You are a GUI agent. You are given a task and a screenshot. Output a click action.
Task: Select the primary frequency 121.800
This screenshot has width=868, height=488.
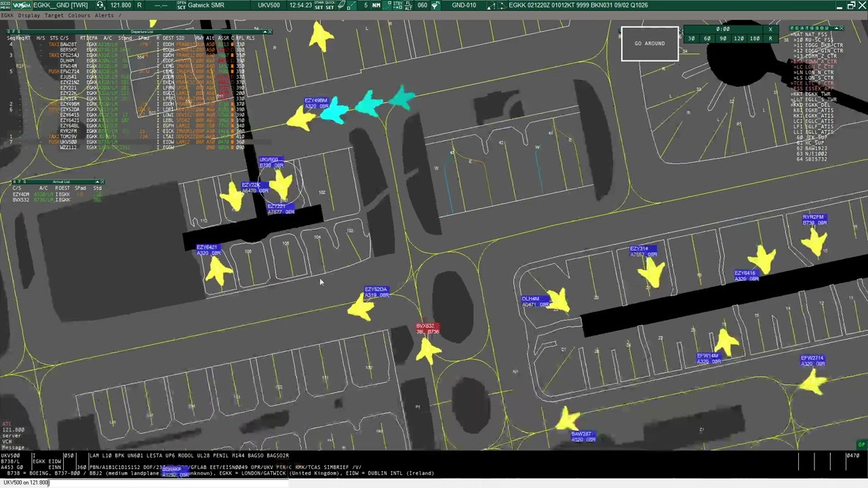121,5
